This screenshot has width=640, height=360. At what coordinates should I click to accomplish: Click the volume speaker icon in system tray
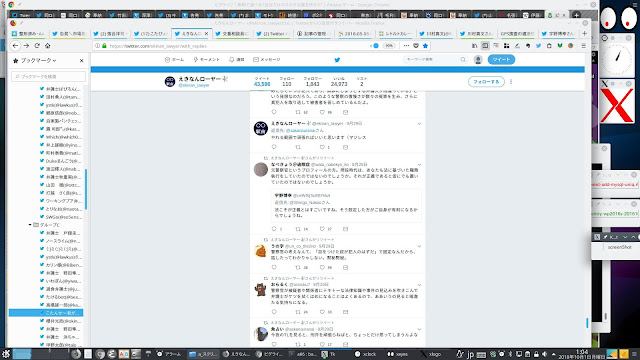[x=544, y=354]
